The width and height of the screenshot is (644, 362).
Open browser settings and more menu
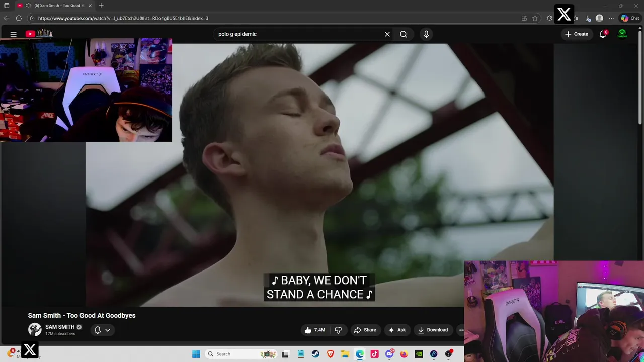coord(611,18)
